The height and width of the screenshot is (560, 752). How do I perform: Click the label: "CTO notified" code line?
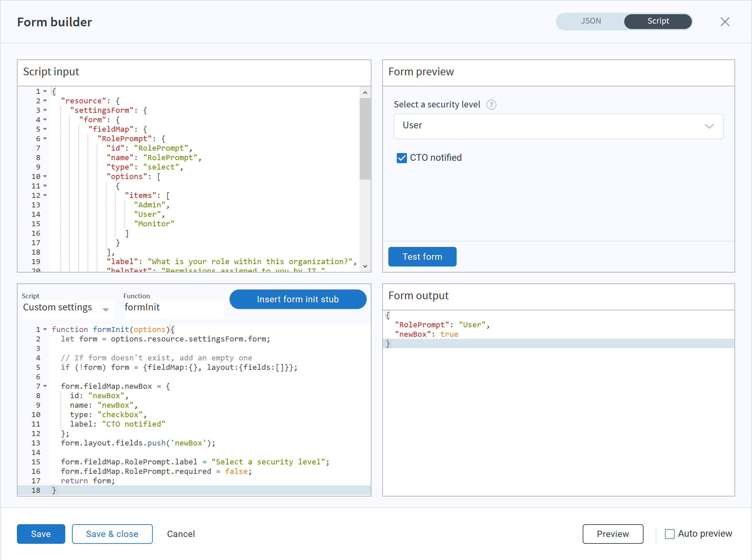point(117,424)
